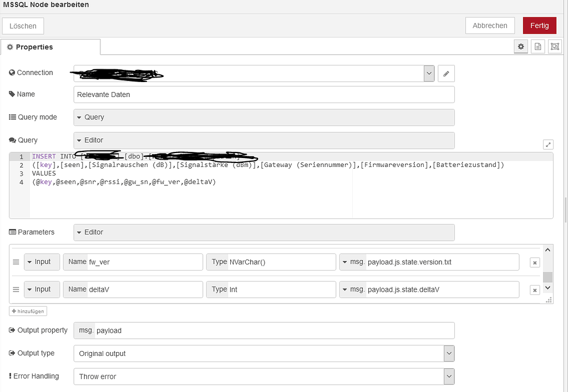Click the pencil icon to edit the connection
This screenshot has height=392, width=568.
pos(446,73)
